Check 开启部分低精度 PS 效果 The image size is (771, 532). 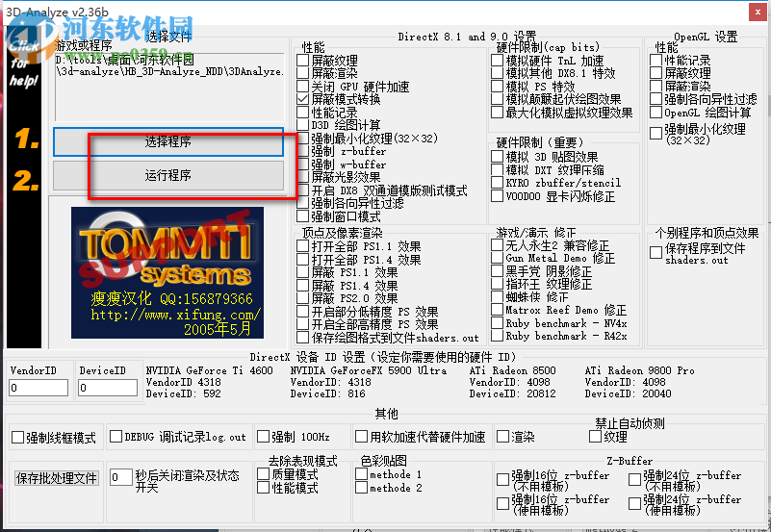tap(303, 312)
